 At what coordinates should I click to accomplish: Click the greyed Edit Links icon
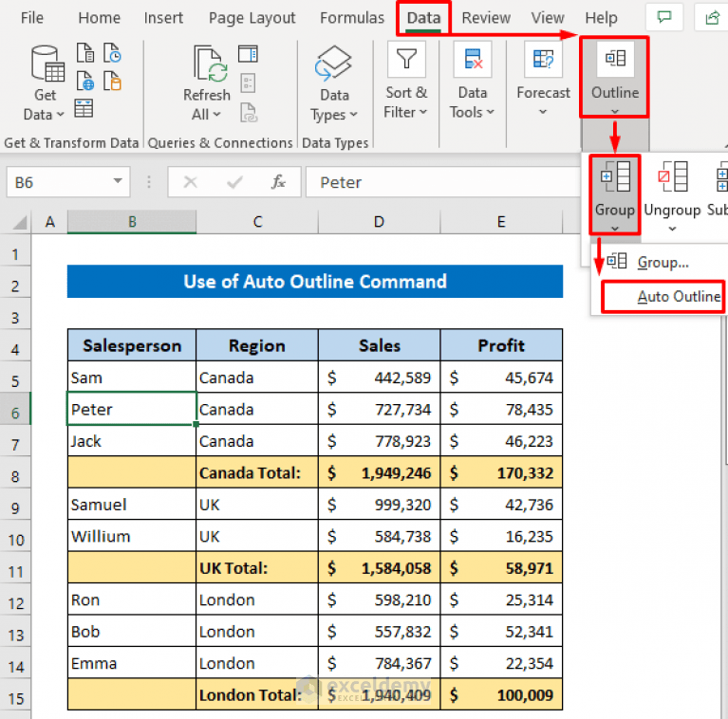(249, 112)
